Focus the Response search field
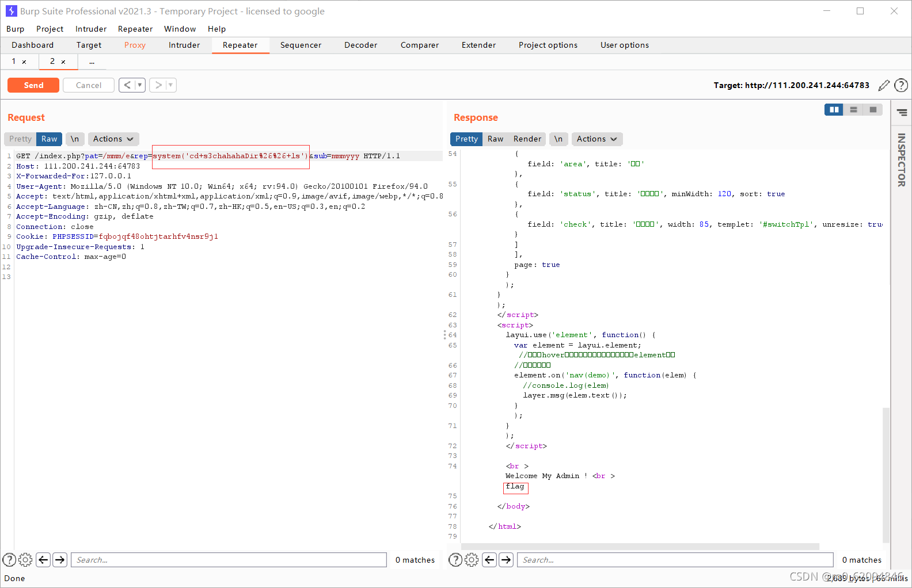Viewport: 912px width, 588px height. (675, 560)
